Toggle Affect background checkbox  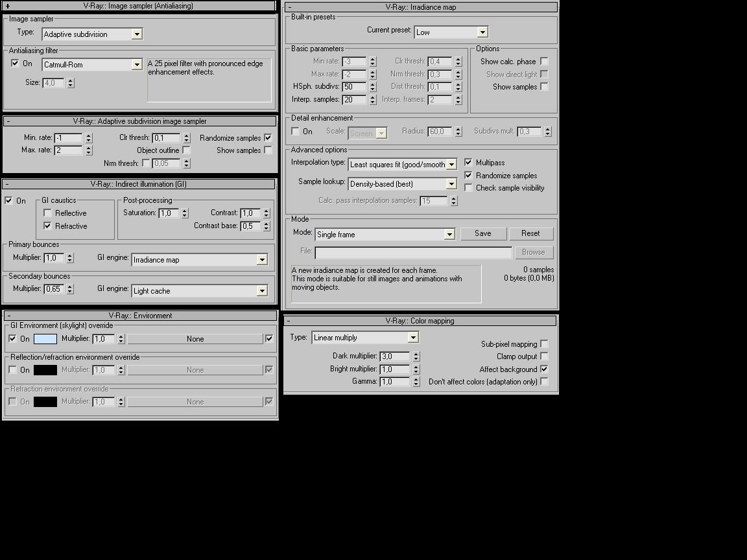544,369
